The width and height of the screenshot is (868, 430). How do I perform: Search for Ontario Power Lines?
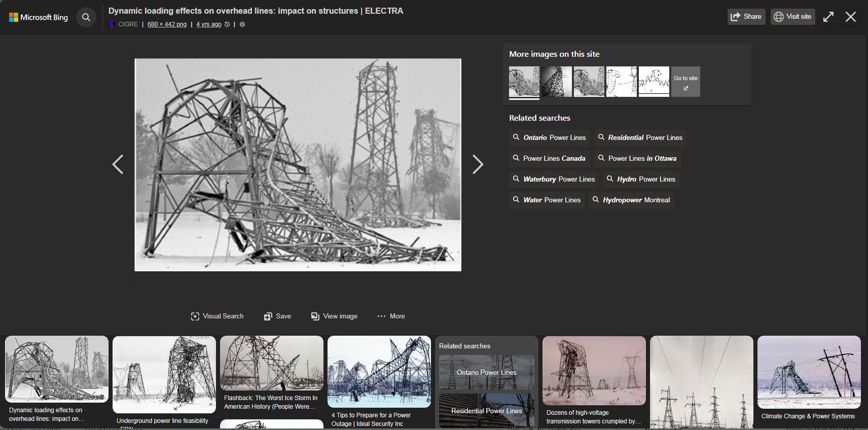click(550, 137)
